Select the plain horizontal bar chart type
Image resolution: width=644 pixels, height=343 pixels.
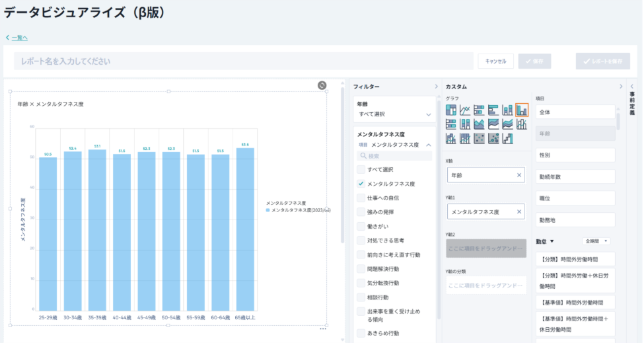tap(493, 110)
